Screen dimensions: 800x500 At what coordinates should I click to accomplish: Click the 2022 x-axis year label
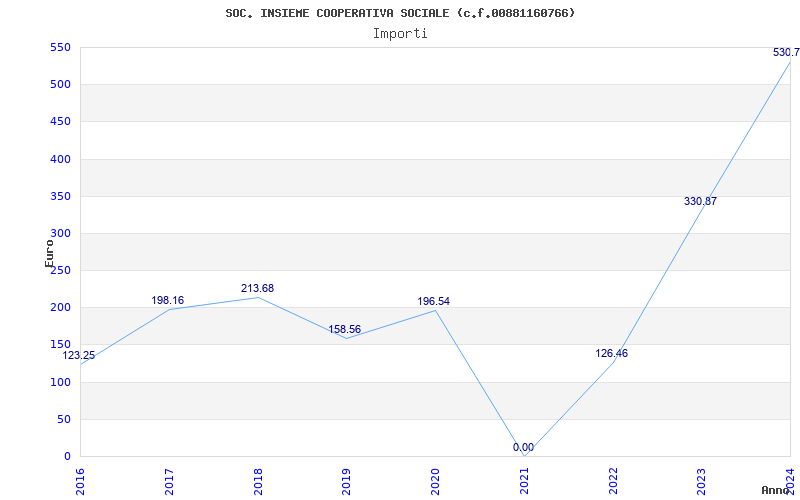[x=613, y=481]
